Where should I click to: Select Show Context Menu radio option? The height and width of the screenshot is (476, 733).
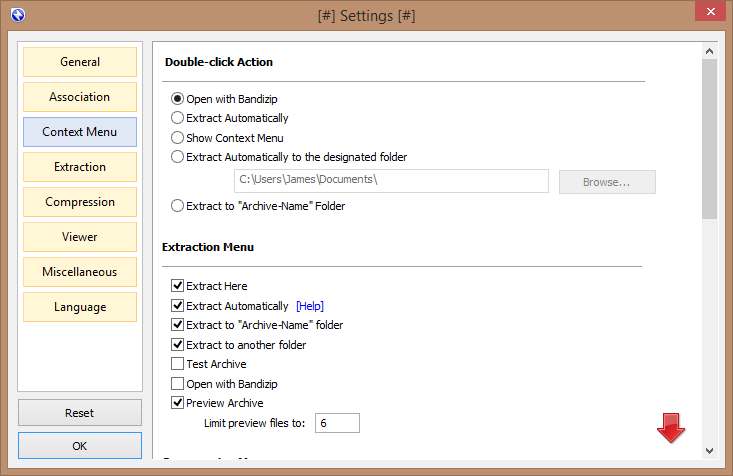[178, 138]
